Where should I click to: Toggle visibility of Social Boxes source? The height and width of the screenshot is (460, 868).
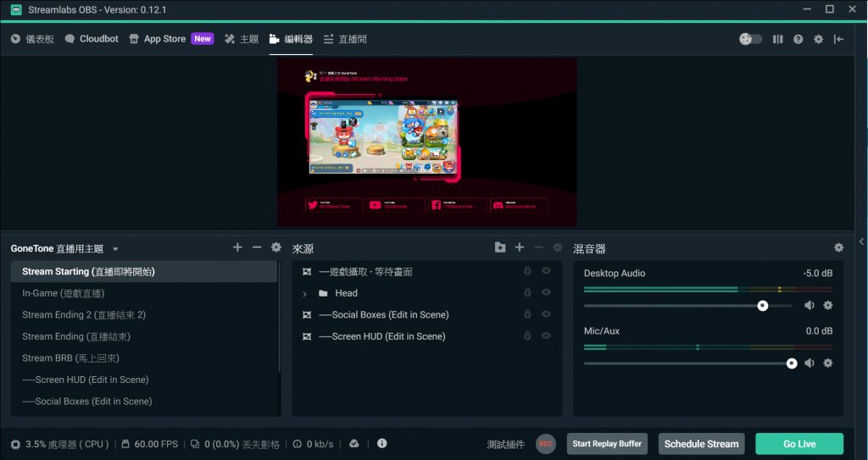(x=546, y=314)
